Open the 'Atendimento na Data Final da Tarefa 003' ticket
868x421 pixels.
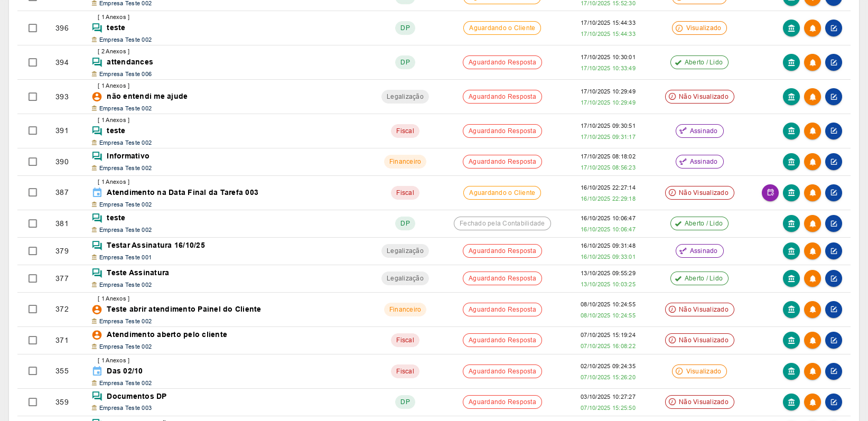pos(182,192)
